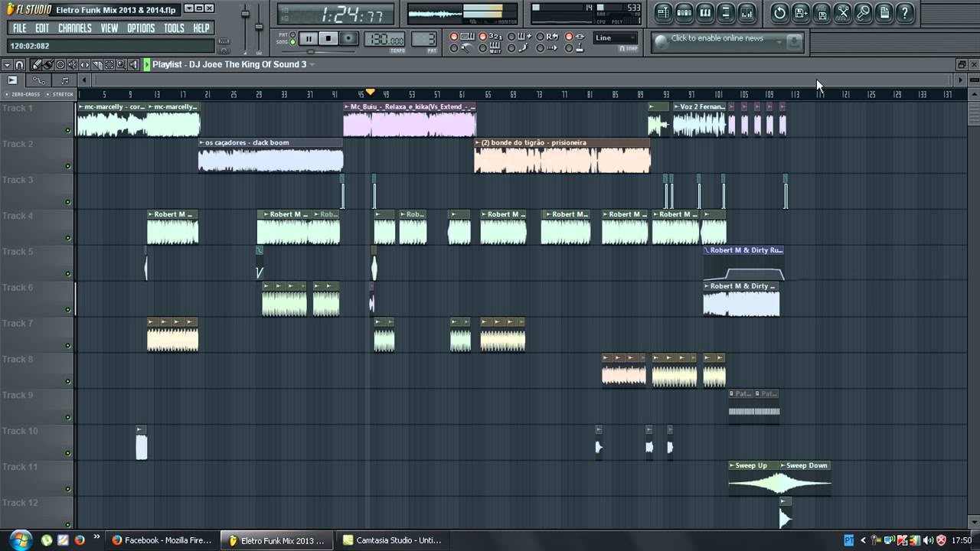
Task: Open the FILE menu
Action: click(x=19, y=28)
